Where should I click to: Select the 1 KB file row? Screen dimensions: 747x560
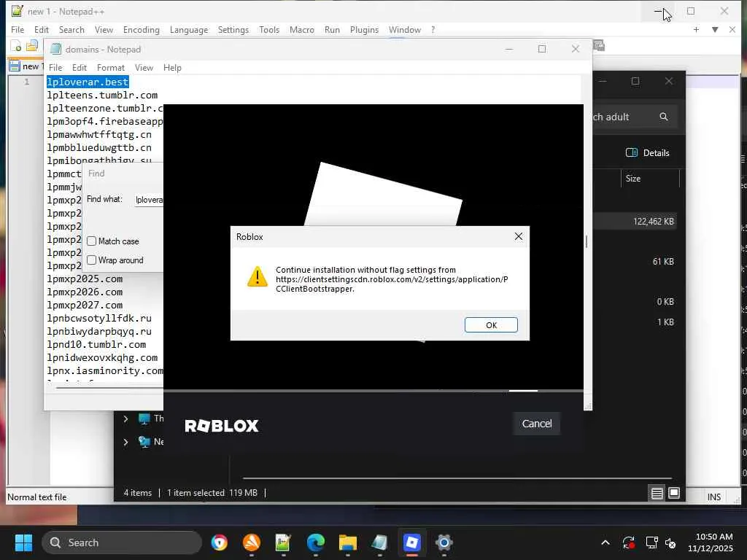pyautogui.click(x=635, y=322)
